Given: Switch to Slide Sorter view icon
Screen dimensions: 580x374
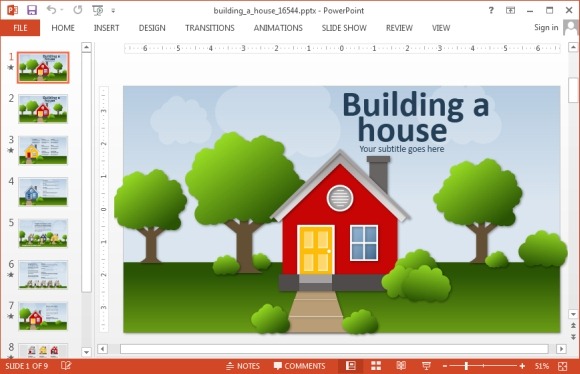Looking at the screenshot, I should coord(376,366).
